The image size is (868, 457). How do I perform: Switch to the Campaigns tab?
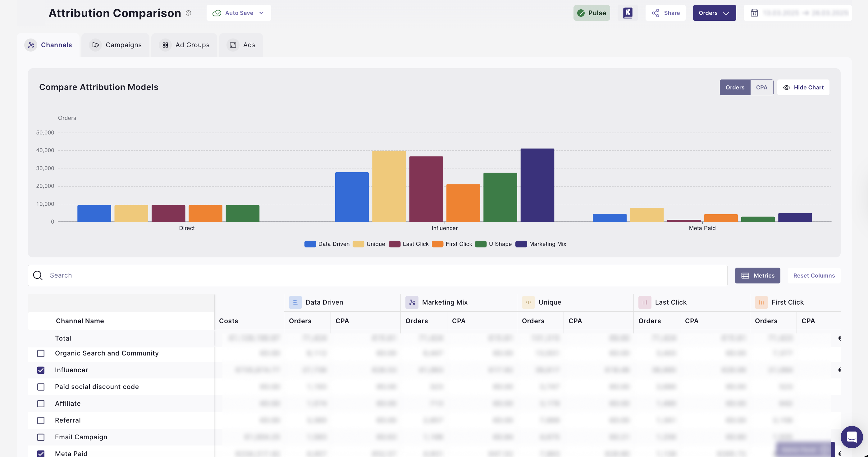click(x=116, y=45)
